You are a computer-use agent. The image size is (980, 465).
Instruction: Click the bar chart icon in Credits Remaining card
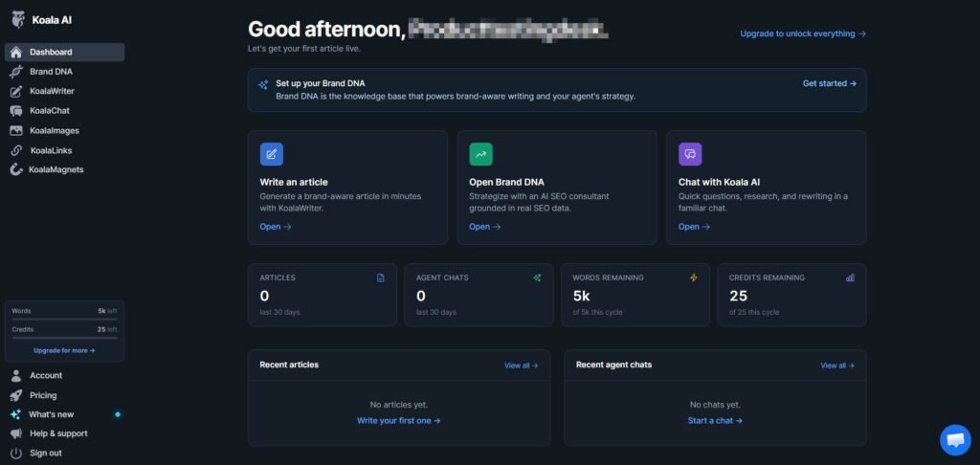[850, 278]
